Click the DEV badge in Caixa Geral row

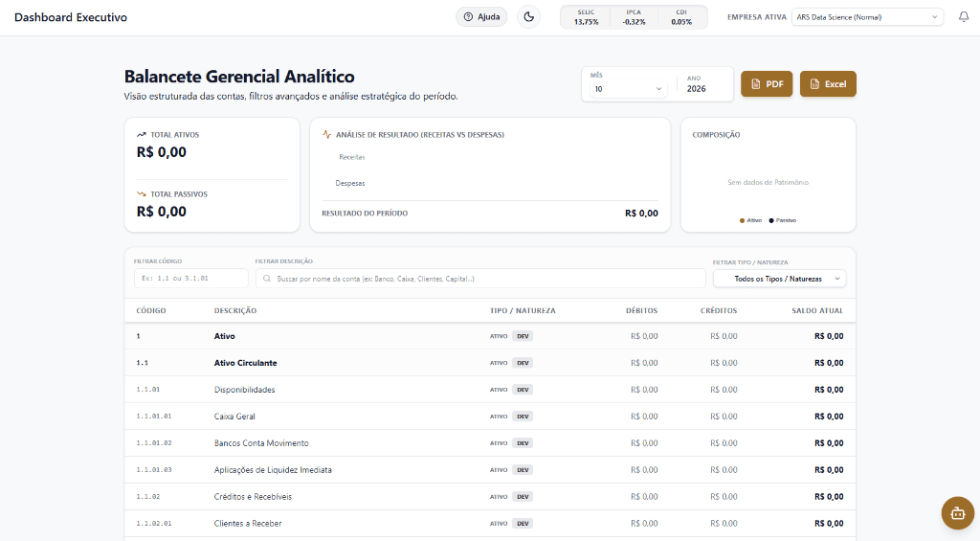[x=523, y=417]
